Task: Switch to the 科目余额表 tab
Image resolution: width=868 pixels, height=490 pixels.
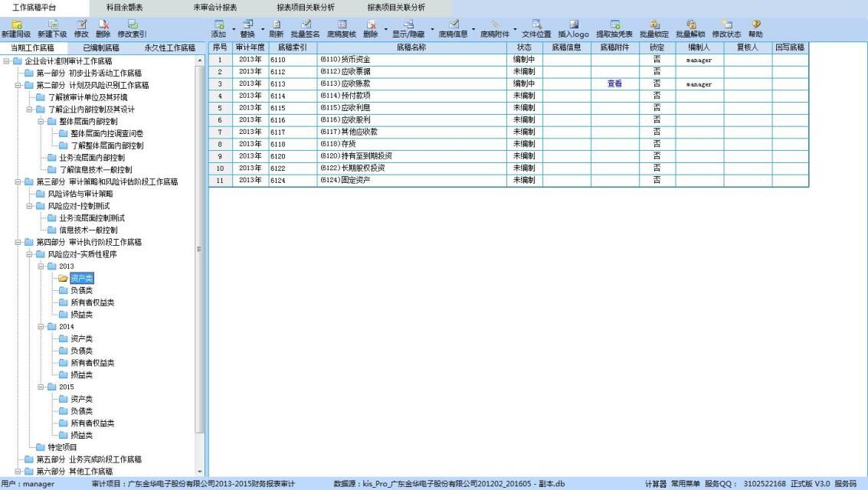Action: pos(125,7)
